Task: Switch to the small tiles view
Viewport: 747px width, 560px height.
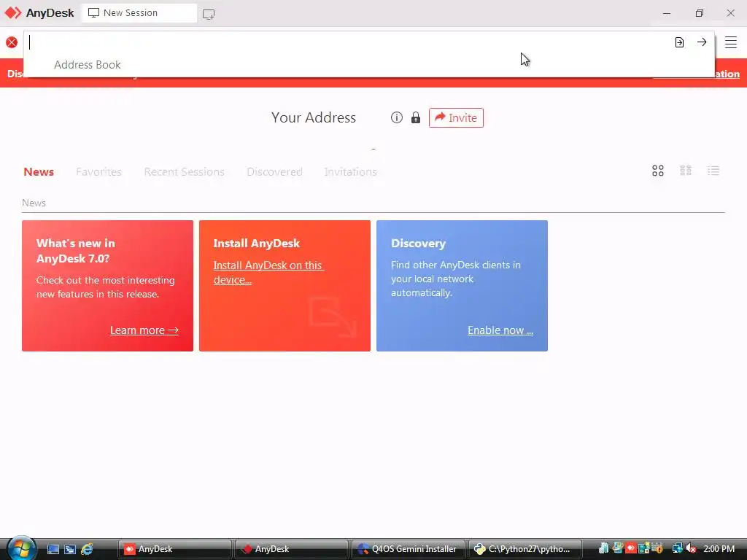Action: tap(686, 171)
